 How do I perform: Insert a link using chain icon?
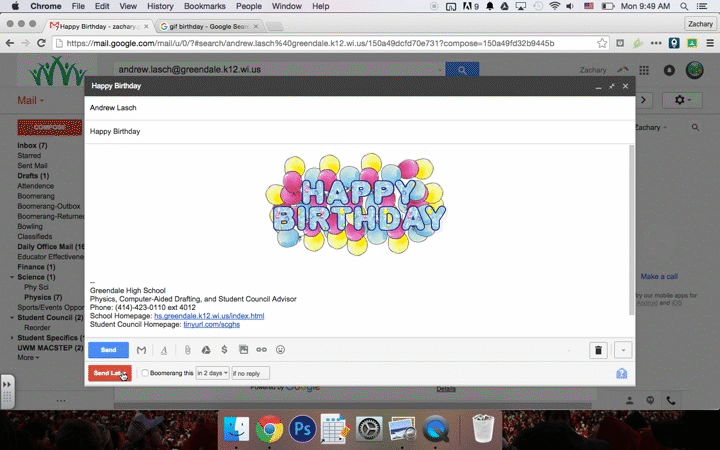(262, 350)
